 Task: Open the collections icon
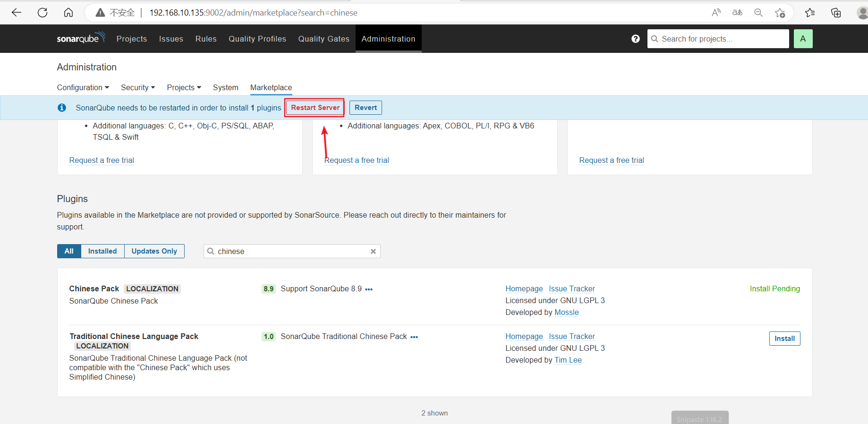click(836, 13)
